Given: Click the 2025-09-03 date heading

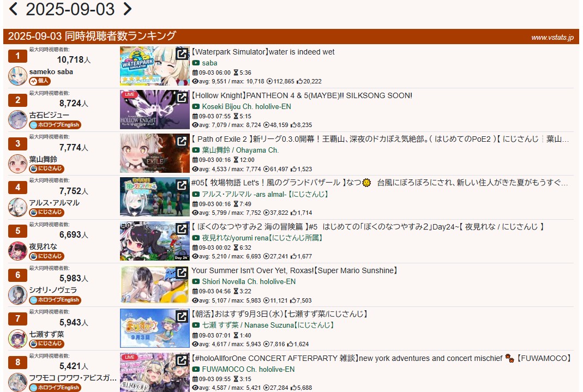Looking at the screenshot, I should pyautogui.click(x=70, y=9).
